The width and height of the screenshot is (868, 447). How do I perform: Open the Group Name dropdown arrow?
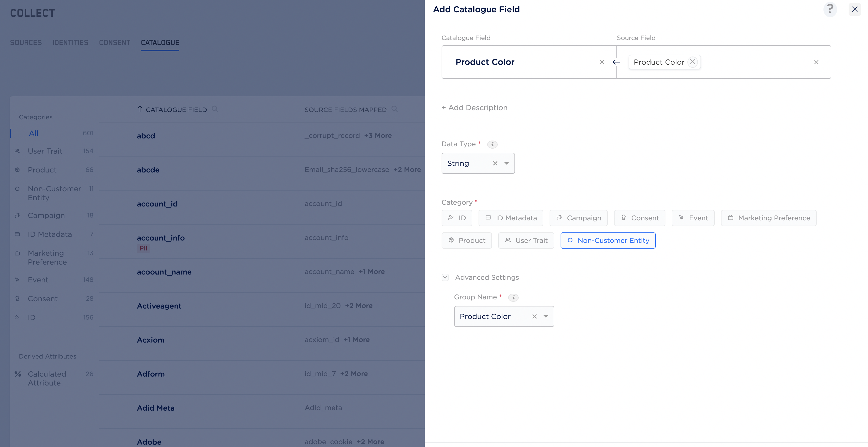546,316
